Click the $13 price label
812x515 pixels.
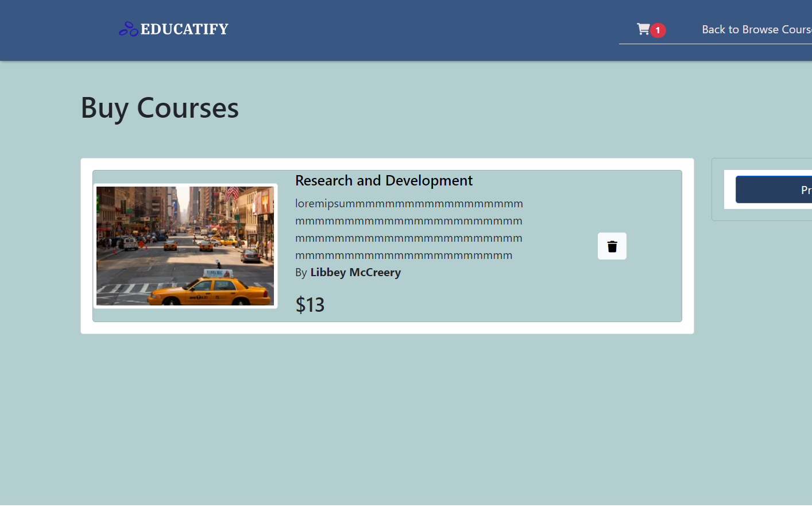click(310, 304)
